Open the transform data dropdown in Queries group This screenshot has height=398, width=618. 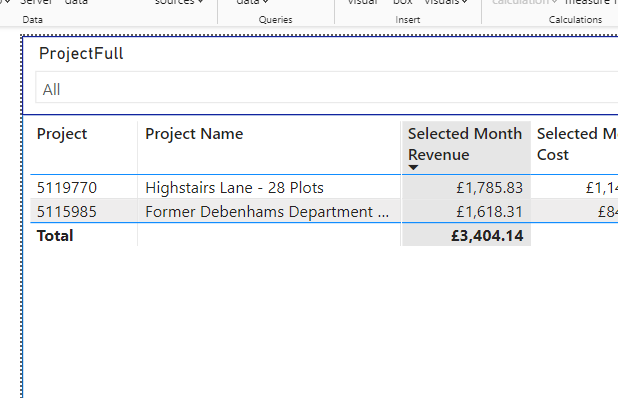click(252, 2)
